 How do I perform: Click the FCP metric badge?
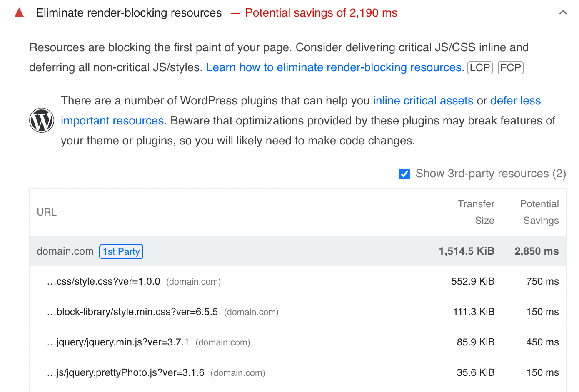(510, 67)
